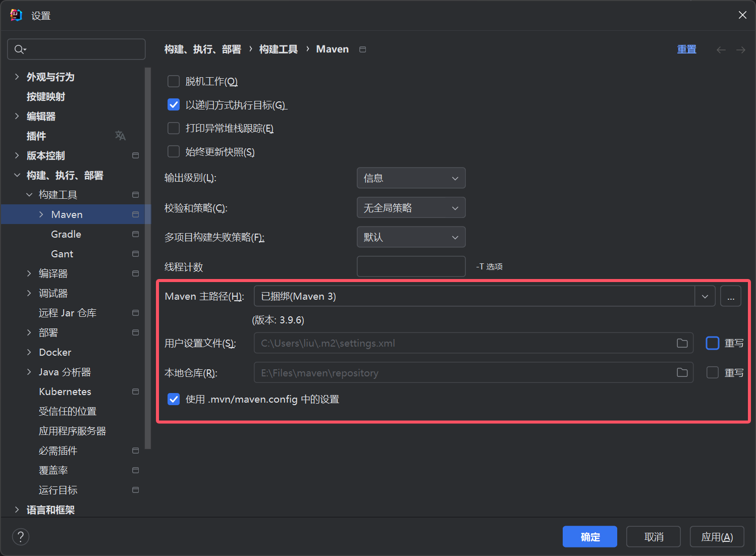This screenshot has width=756, height=556.
Task: Click folder icon in user settings file field
Action: (682, 343)
